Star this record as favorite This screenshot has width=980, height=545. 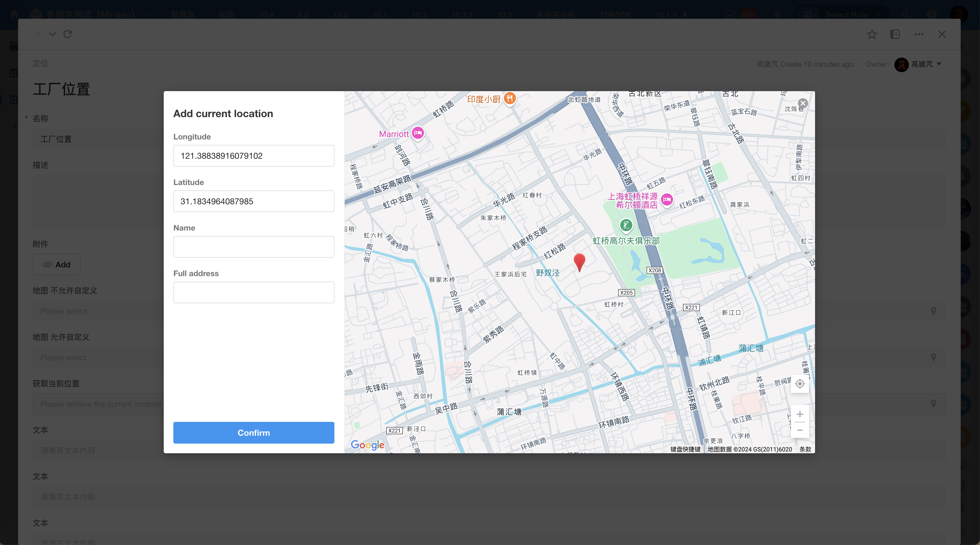(x=872, y=34)
